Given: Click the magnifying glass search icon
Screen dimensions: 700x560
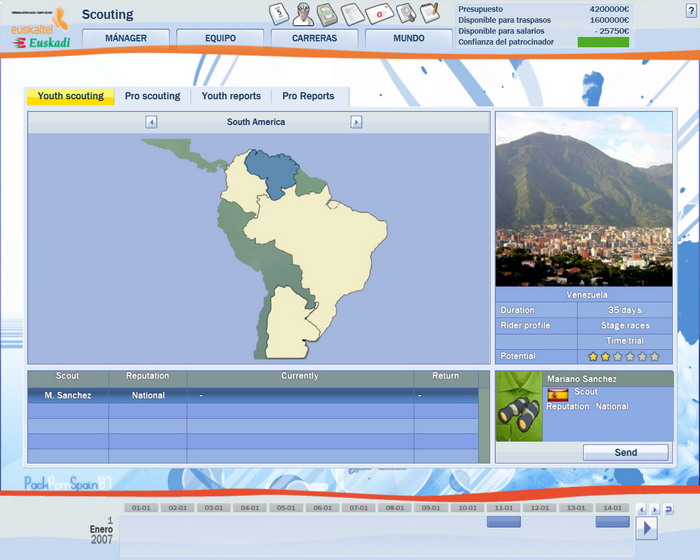Looking at the screenshot, I should click(x=405, y=14).
